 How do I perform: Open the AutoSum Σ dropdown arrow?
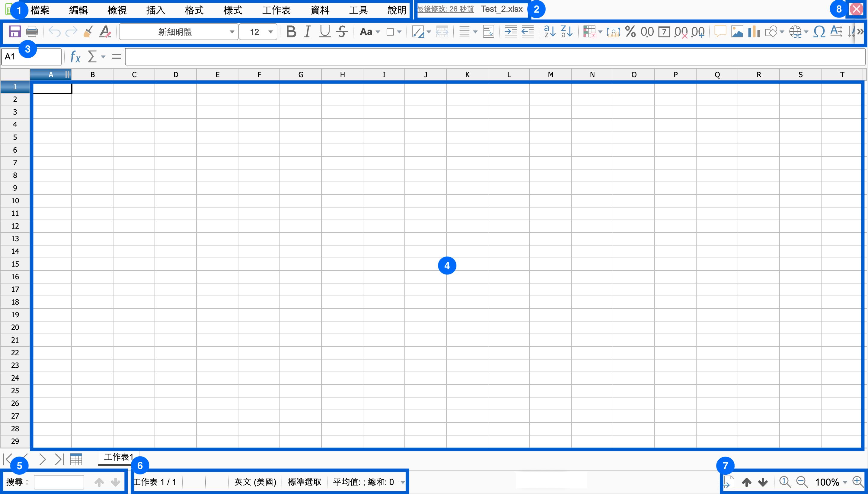click(103, 57)
